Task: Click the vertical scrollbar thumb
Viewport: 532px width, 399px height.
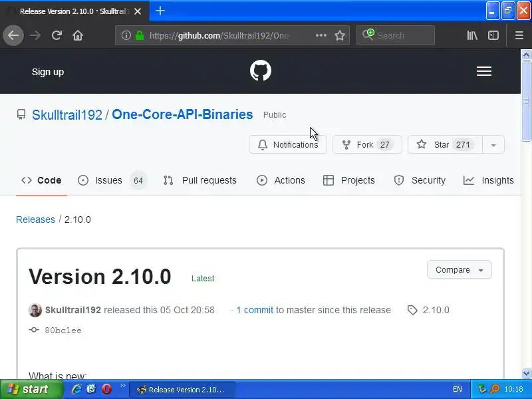Action: click(526, 101)
